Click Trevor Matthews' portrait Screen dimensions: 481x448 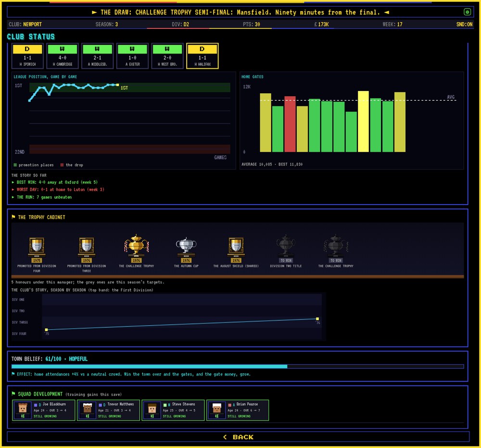click(88, 410)
